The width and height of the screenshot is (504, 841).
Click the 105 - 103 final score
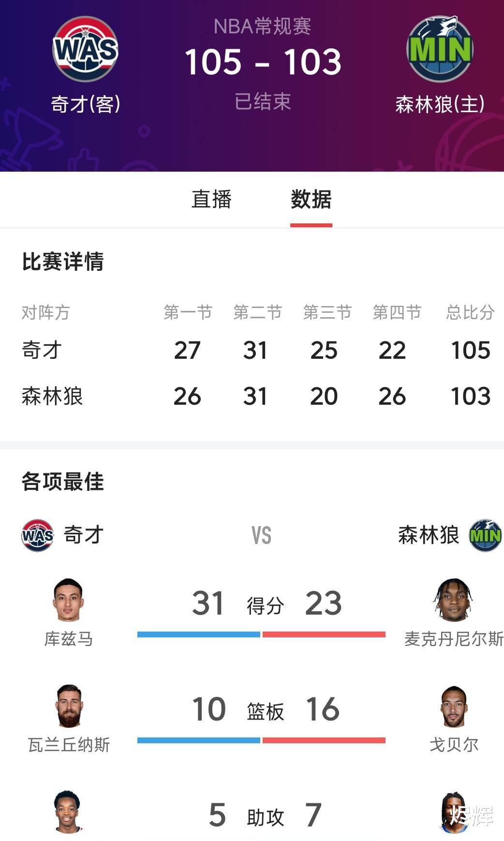coord(264,62)
